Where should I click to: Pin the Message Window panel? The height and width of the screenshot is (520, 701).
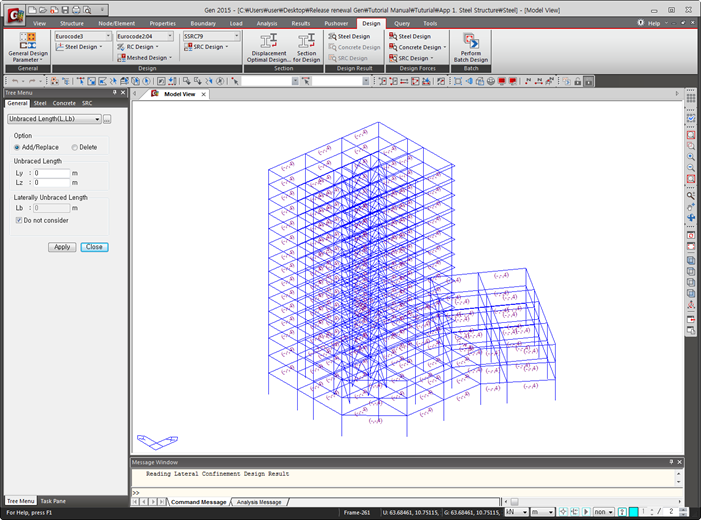[671, 462]
